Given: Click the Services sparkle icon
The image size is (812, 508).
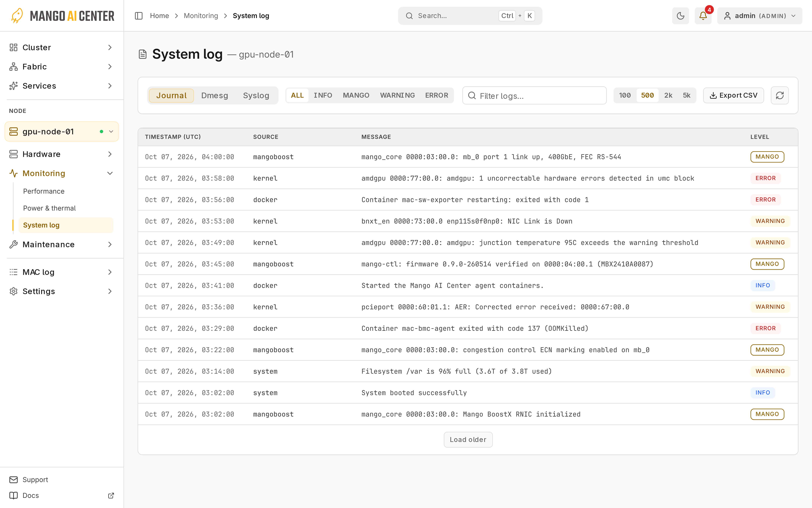Looking at the screenshot, I should (13, 86).
